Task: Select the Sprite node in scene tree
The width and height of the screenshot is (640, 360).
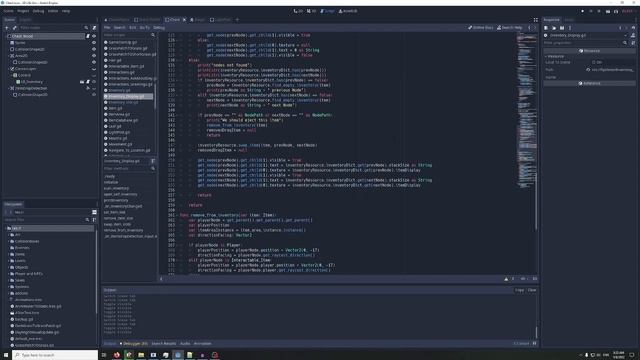Action: point(20,42)
